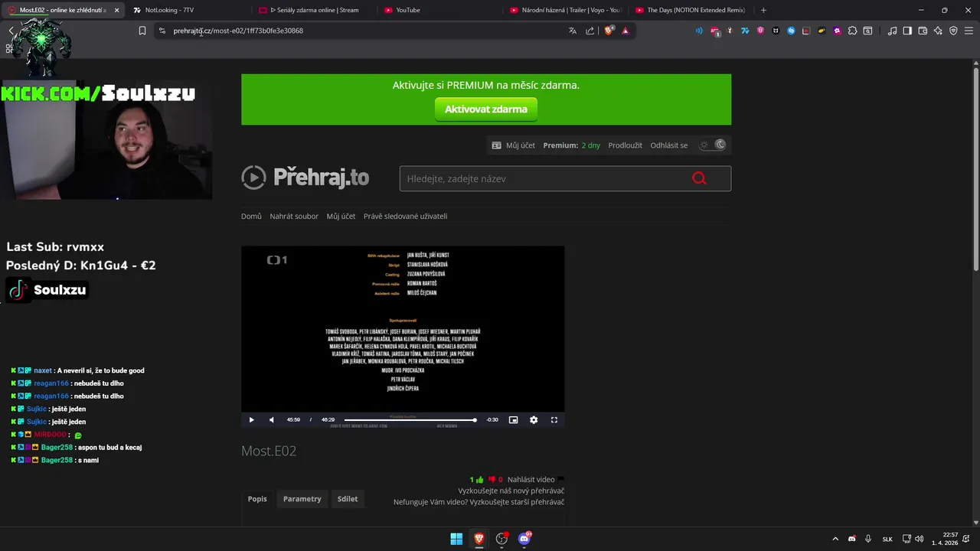980x551 pixels.
Task: Switch to the YouTube browser tab
Action: pyautogui.click(x=440, y=10)
